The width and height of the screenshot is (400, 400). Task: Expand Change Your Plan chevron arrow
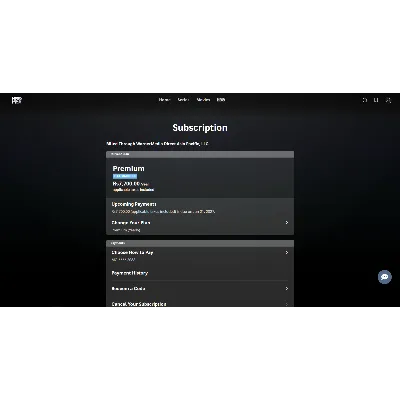coord(287,222)
